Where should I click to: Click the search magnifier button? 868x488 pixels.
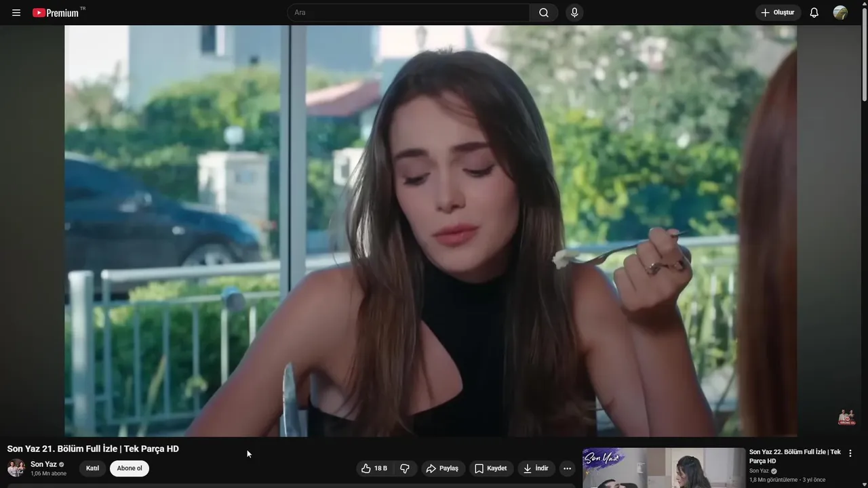pos(544,13)
